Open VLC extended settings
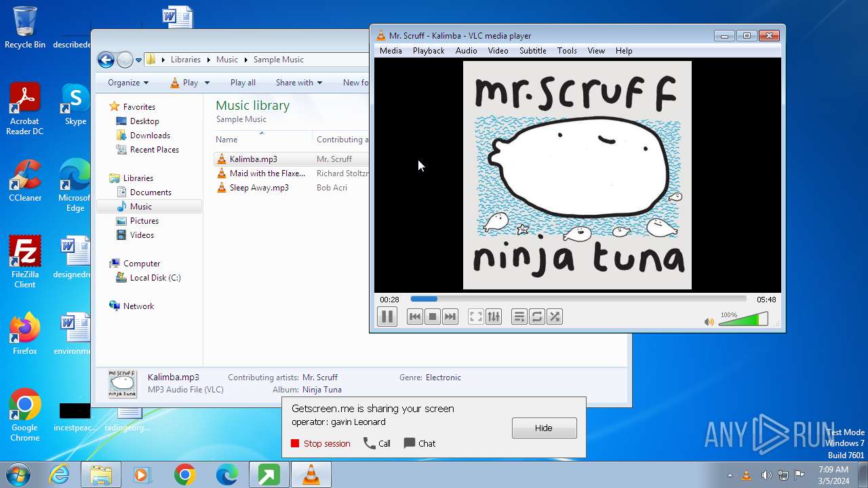This screenshot has width=868, height=488. point(494,317)
